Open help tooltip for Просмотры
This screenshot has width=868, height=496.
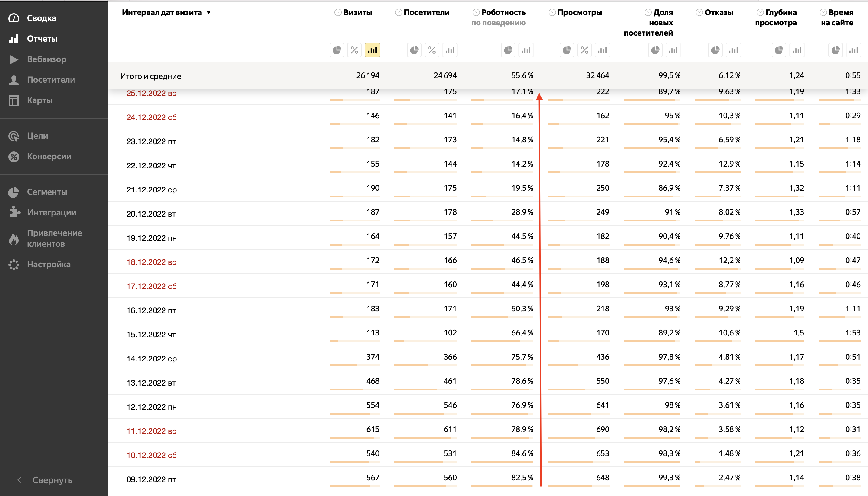pyautogui.click(x=552, y=13)
